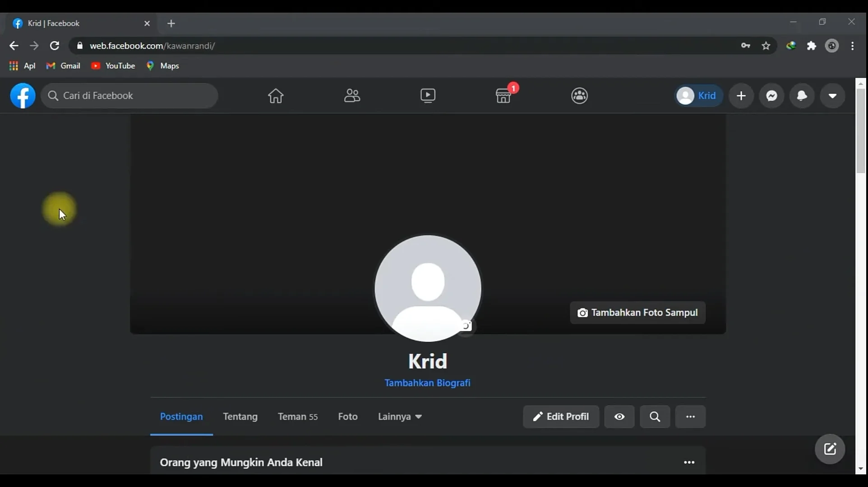Screen dimensions: 868x487
Task: Click the lock site info icon
Action: pos(80,46)
